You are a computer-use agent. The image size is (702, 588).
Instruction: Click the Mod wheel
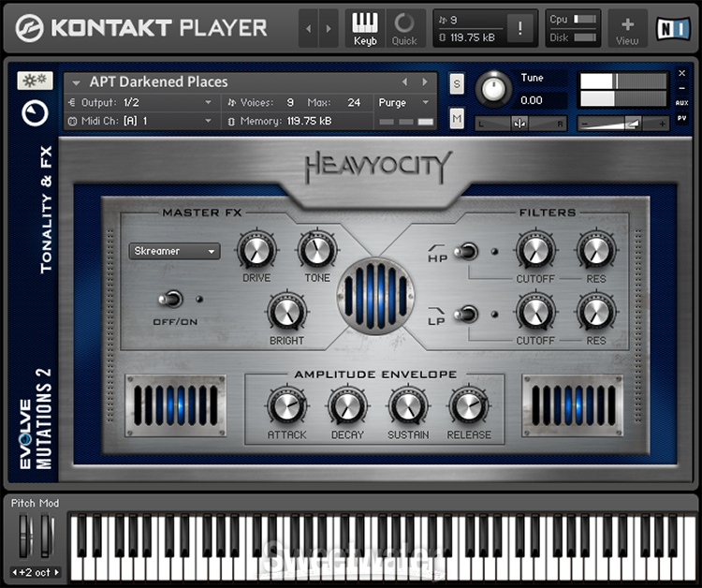(46, 537)
